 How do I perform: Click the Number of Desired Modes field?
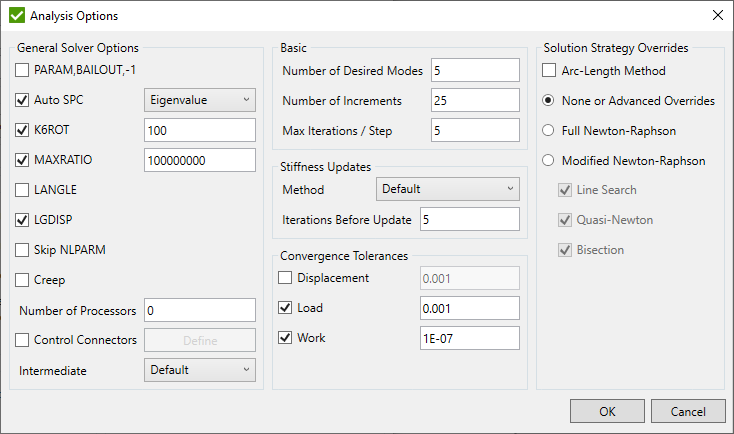(474, 71)
